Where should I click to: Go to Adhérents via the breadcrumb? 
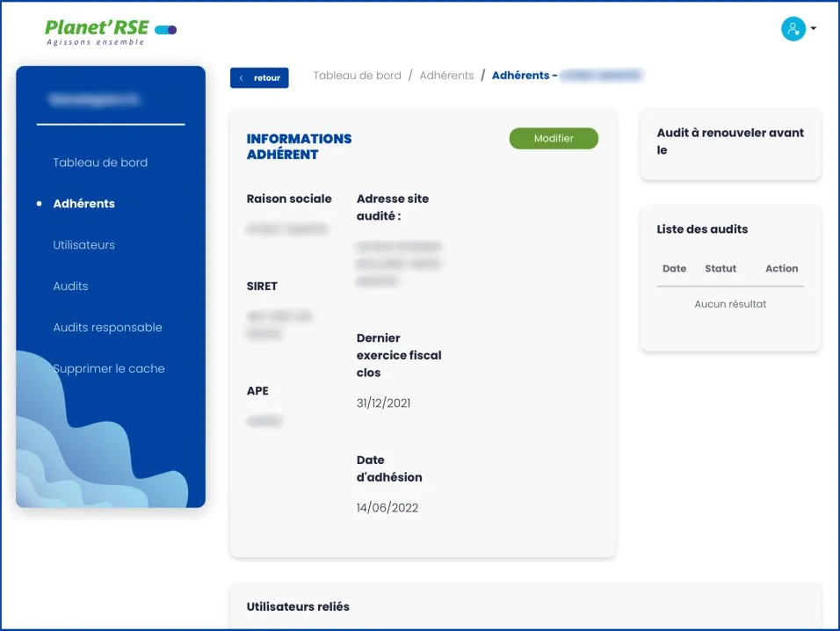point(446,76)
